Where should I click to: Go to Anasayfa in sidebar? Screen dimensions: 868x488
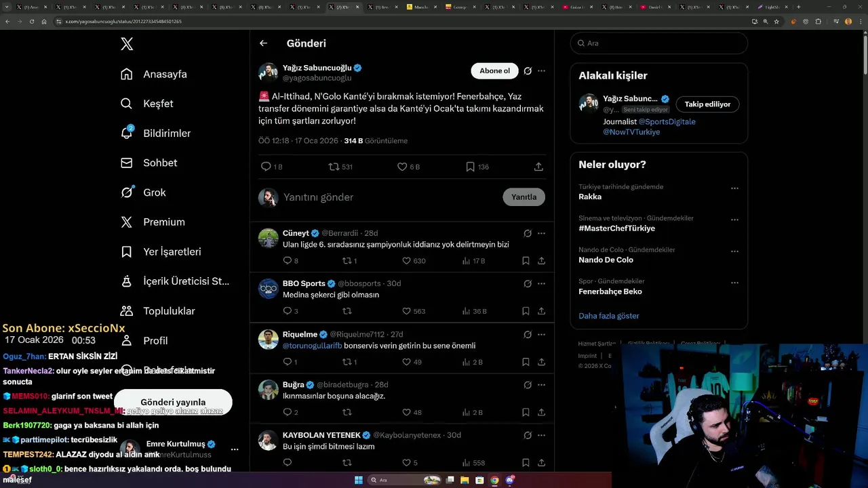pyautogui.click(x=154, y=74)
